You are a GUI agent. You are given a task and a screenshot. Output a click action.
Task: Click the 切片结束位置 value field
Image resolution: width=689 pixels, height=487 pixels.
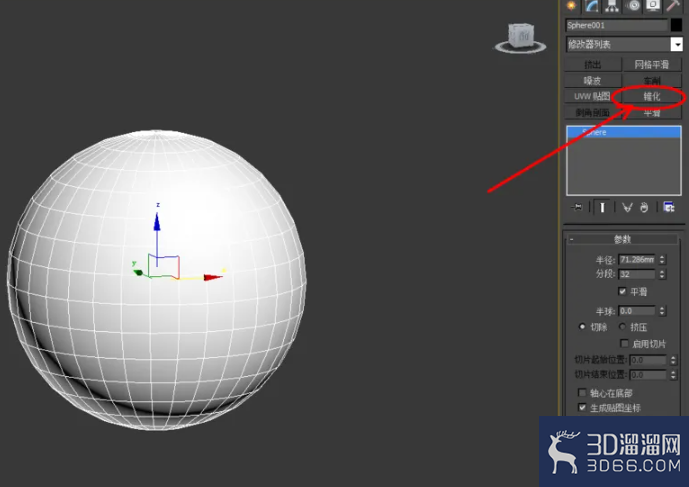(x=648, y=375)
